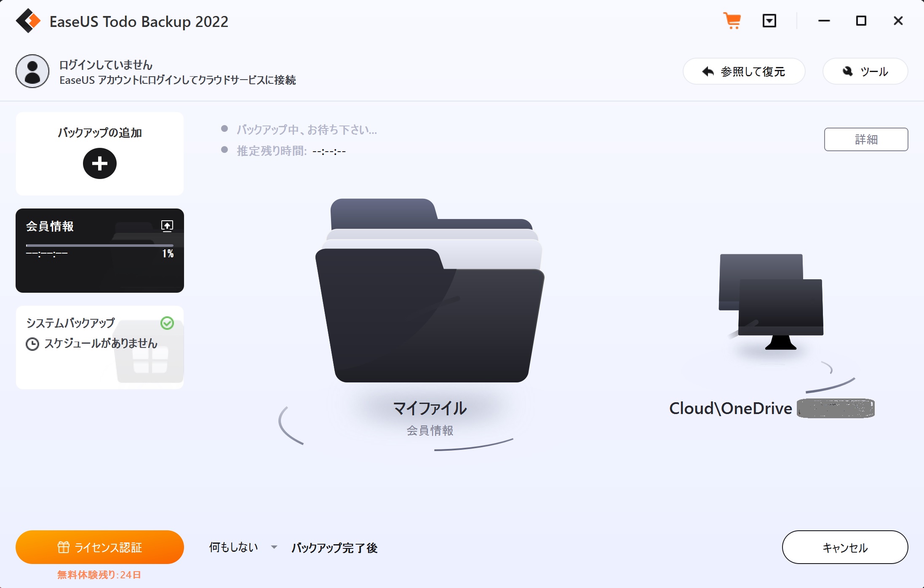The width and height of the screenshot is (924, 588).
Task: Click スケジュールがありません text
Action: [x=101, y=343]
